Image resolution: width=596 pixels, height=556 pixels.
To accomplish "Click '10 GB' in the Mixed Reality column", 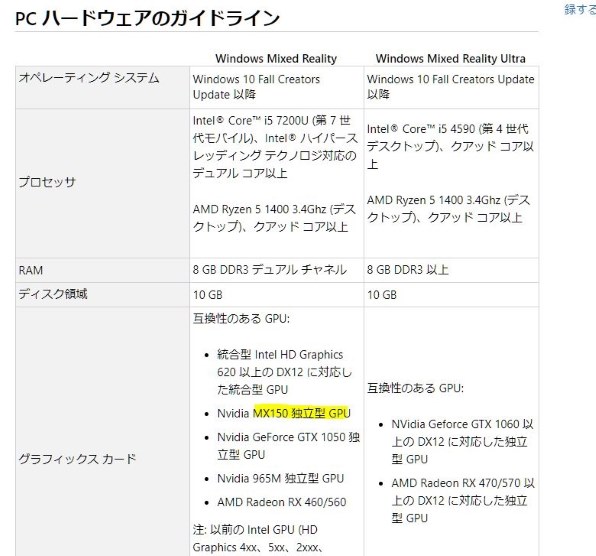I will pos(208,295).
